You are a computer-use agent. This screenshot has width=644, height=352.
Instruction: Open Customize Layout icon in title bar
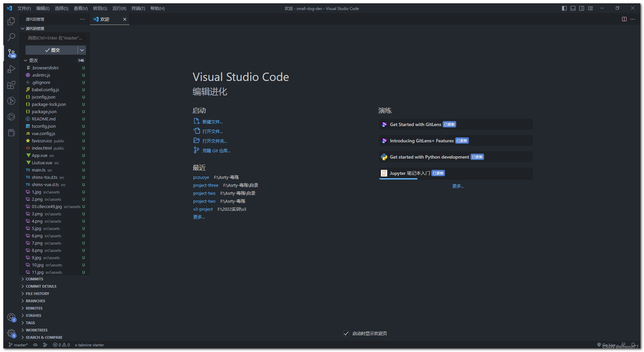(x=591, y=8)
